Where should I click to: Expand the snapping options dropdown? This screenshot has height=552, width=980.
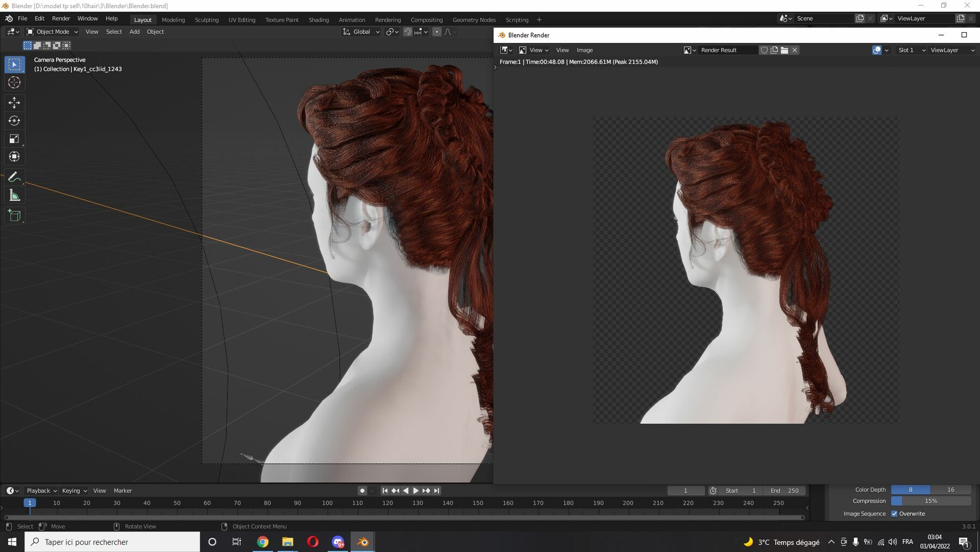(421, 32)
